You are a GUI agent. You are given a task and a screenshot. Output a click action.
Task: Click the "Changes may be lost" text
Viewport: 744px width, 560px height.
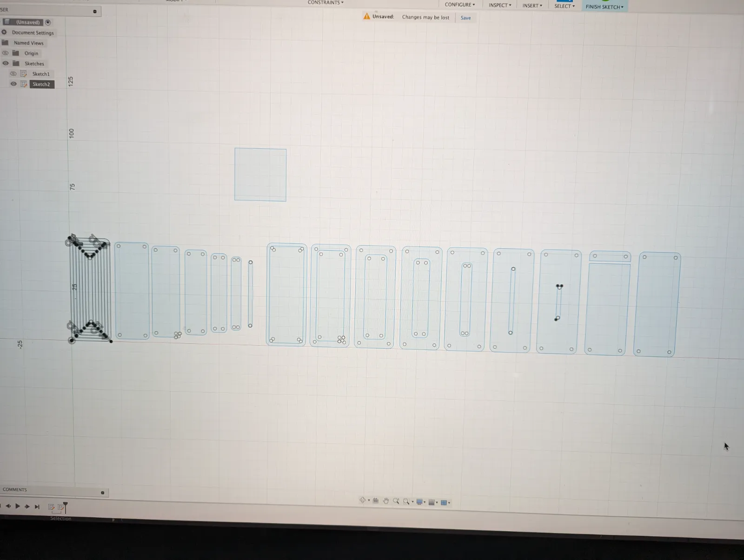pos(425,17)
